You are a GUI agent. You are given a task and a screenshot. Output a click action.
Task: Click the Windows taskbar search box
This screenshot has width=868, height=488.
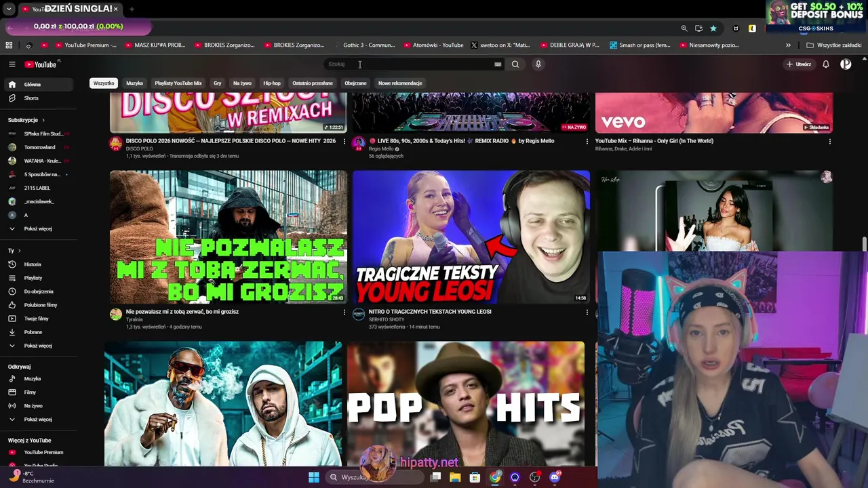point(374,477)
